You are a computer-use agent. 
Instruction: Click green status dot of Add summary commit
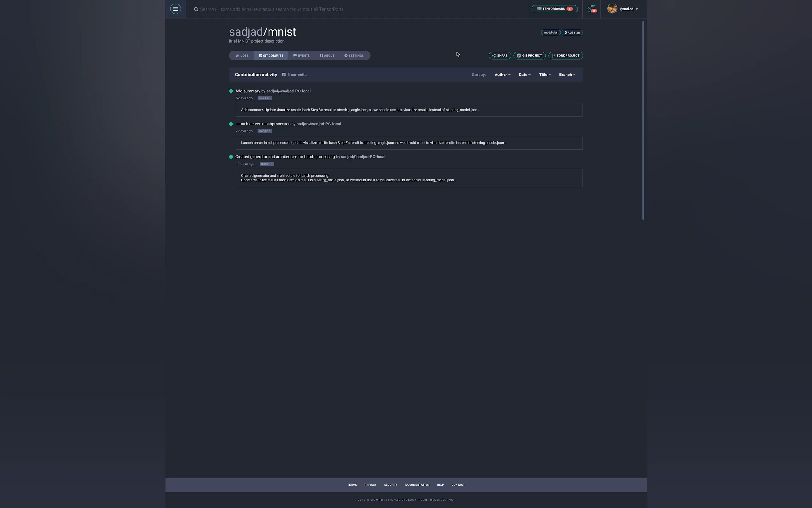click(x=231, y=91)
